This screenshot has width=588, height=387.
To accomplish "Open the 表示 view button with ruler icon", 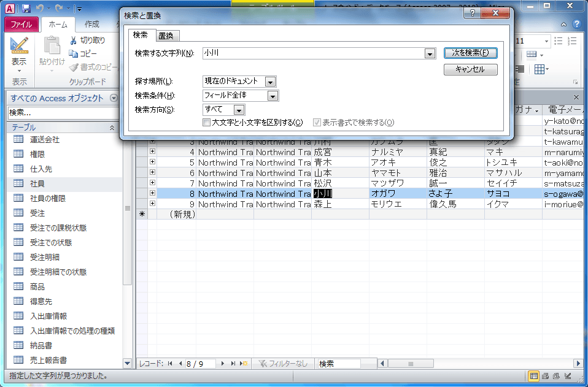I will (19, 55).
